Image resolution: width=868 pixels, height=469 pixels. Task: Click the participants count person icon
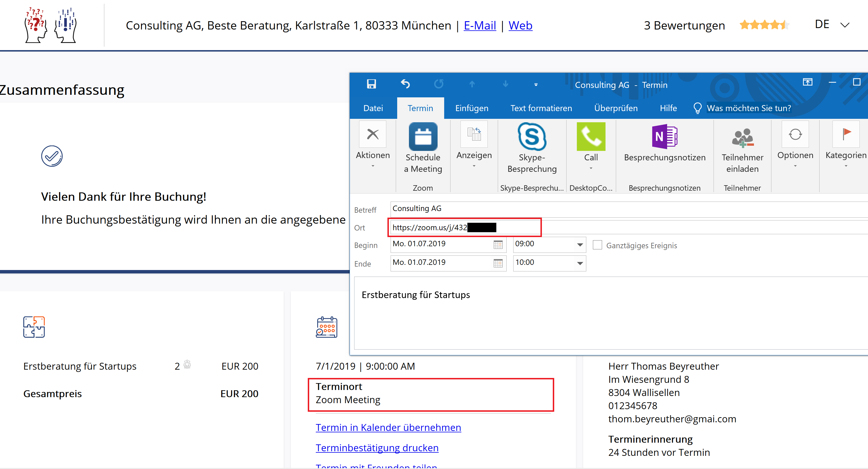point(187,364)
